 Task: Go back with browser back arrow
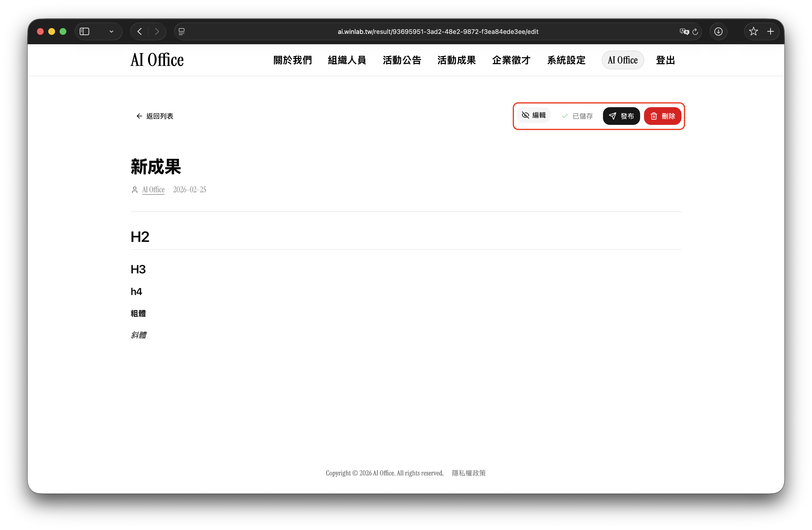[x=139, y=32]
